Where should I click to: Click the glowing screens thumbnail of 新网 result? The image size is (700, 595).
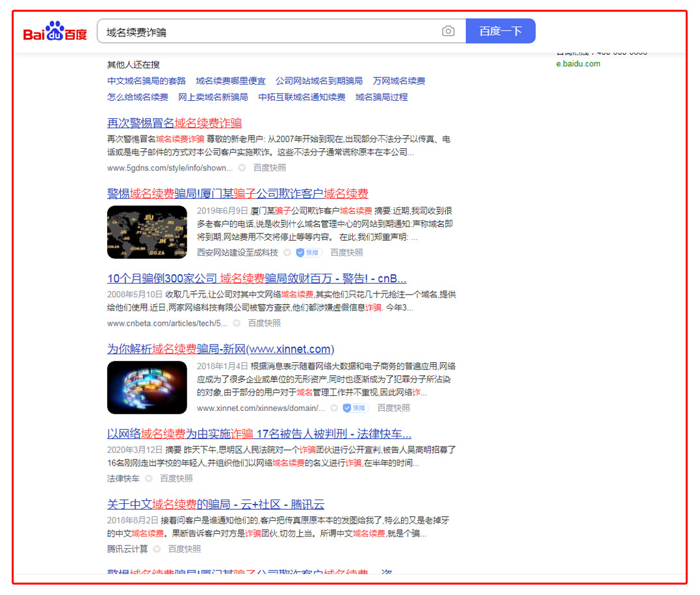point(147,388)
